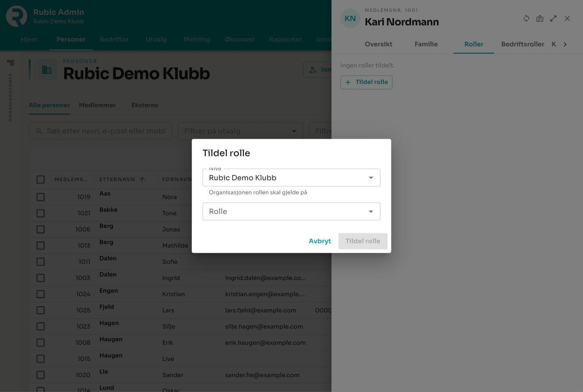Image resolution: width=583 pixels, height=392 pixels.
Task: Click the Rubic Admin logo icon
Action: (17, 16)
